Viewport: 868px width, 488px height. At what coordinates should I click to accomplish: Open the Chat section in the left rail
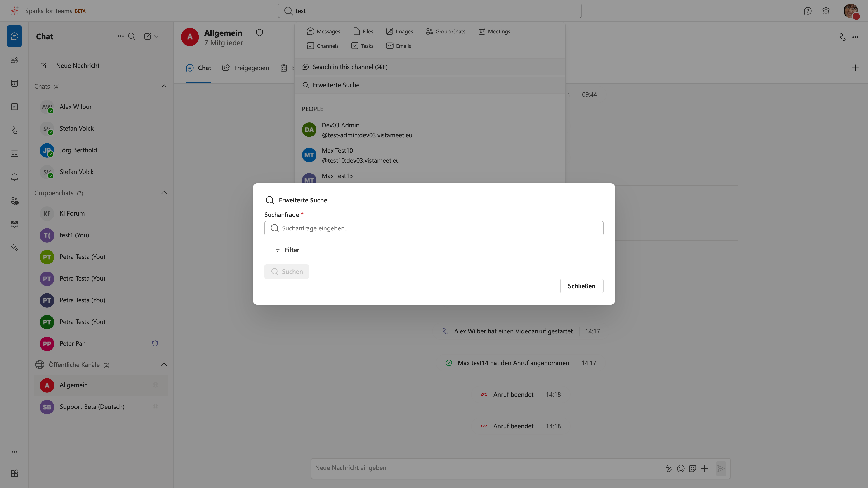pyautogui.click(x=14, y=36)
